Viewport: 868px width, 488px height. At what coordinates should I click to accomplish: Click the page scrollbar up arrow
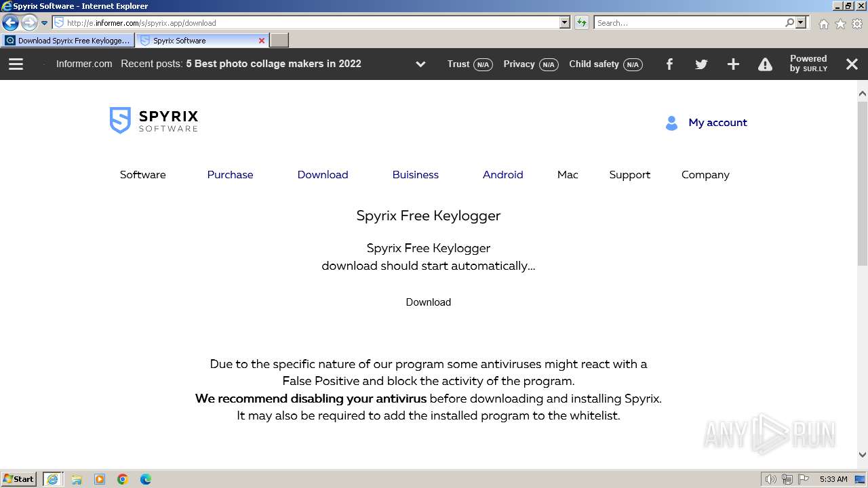click(x=863, y=94)
